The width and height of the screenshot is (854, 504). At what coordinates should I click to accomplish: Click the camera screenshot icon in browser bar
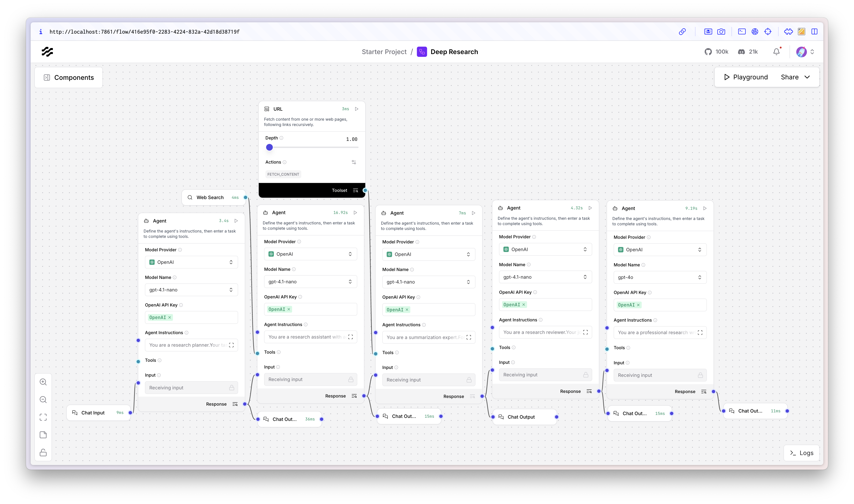click(x=721, y=32)
